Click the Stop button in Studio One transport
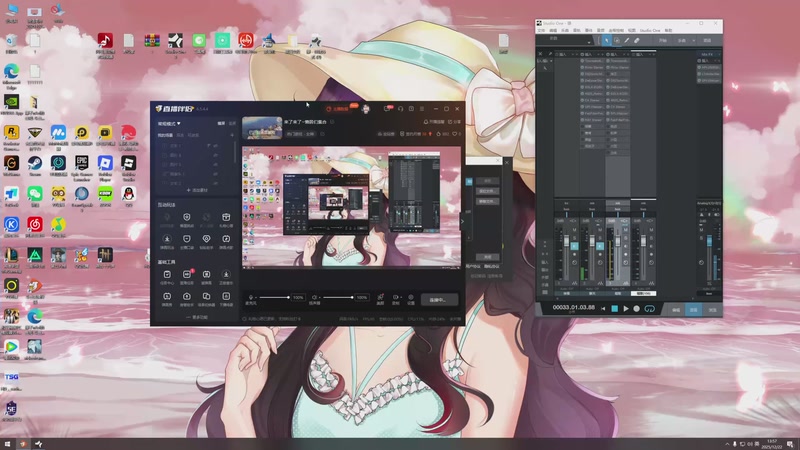800x450 pixels. 614,309
